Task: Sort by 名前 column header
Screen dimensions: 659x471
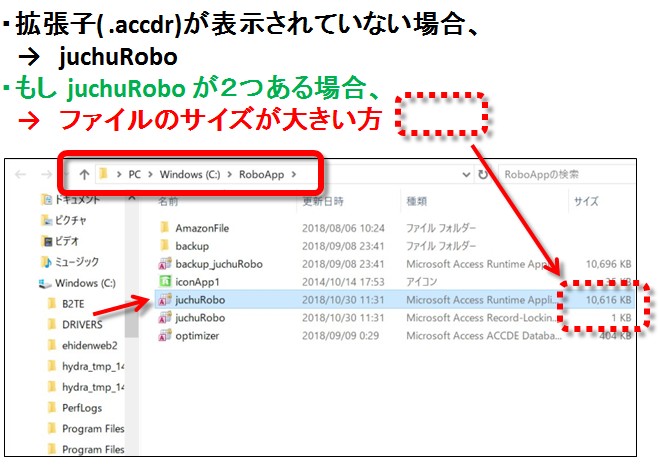Action: click(168, 201)
